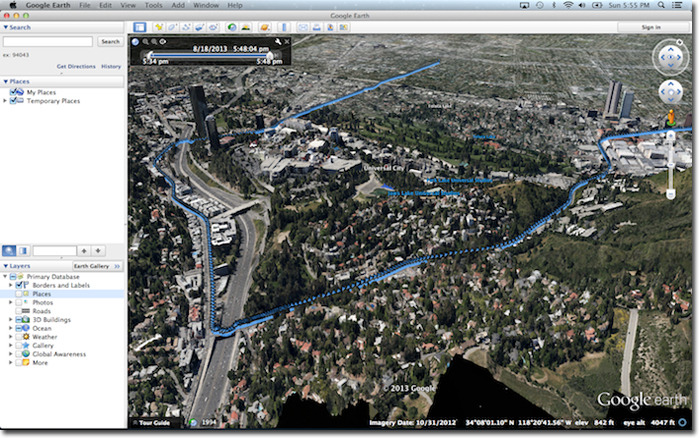Open the Earth Gallery button
700x438 pixels.
pyautogui.click(x=97, y=266)
